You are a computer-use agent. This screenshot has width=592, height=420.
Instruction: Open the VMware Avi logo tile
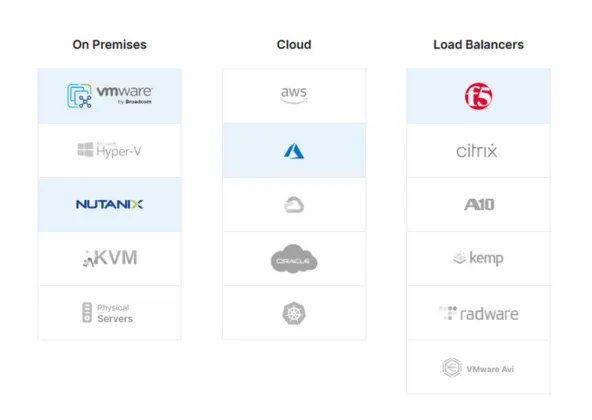coord(478,367)
